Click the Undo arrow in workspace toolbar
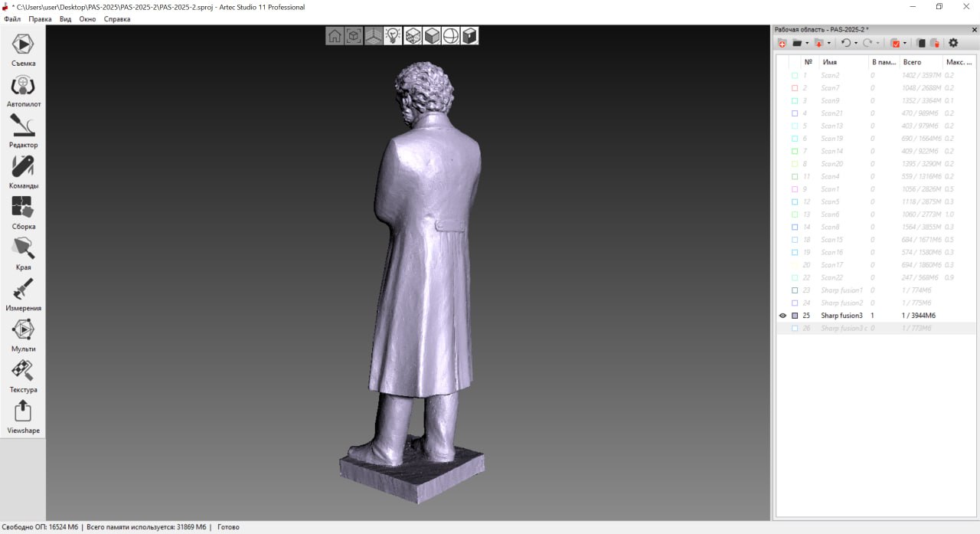The height and width of the screenshot is (534, 980). pyautogui.click(x=845, y=44)
